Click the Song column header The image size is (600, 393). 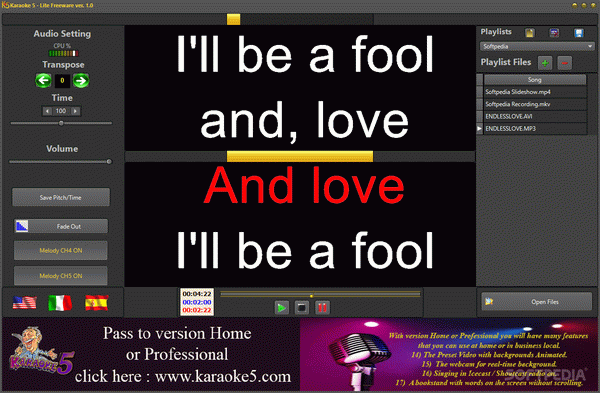click(535, 80)
